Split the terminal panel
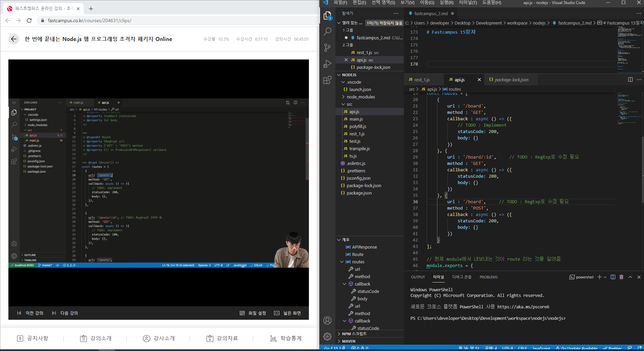This screenshot has height=351, width=644. pyautogui.click(x=613, y=277)
